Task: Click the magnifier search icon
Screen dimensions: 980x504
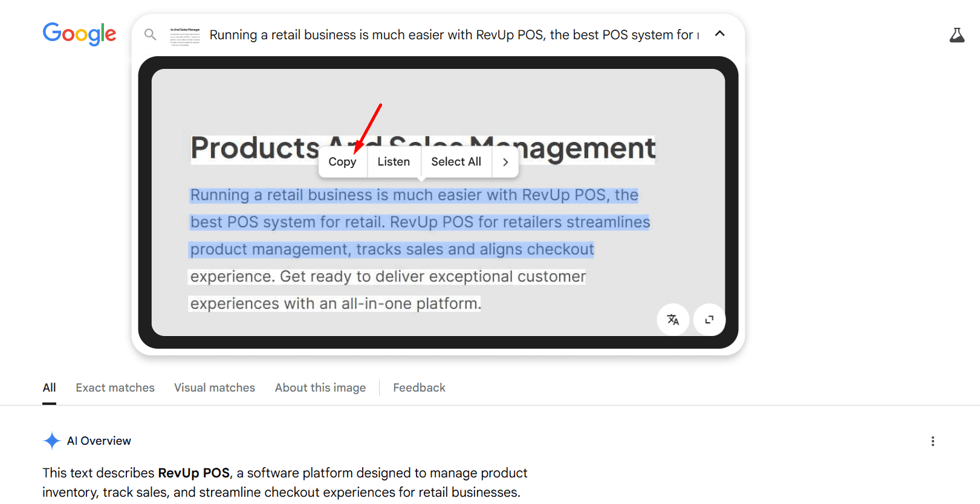Action: [151, 34]
